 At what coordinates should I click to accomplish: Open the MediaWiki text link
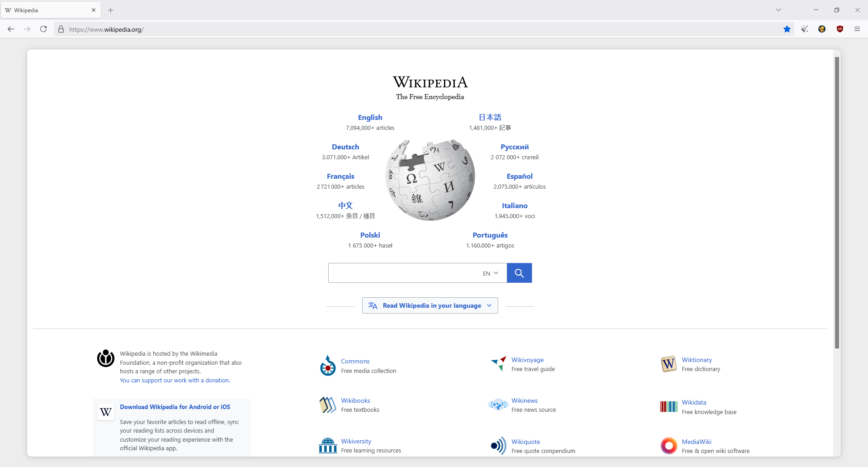(x=697, y=442)
